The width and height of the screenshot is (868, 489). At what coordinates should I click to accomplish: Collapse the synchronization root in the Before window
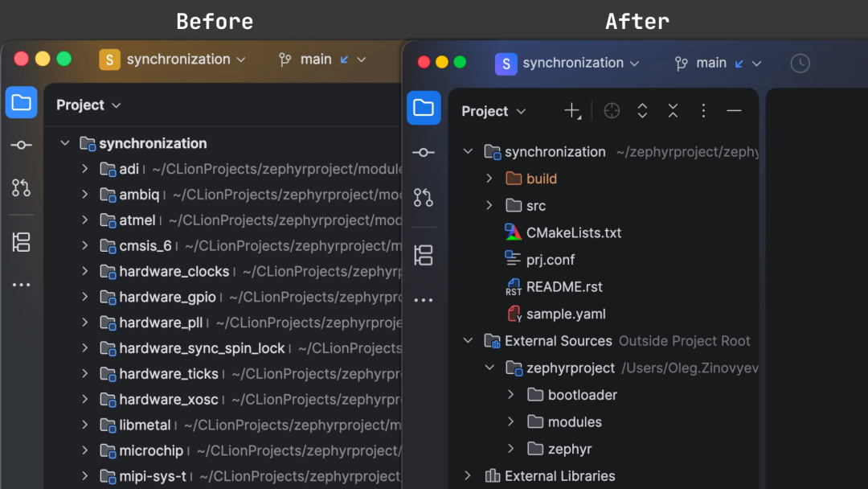click(x=65, y=143)
